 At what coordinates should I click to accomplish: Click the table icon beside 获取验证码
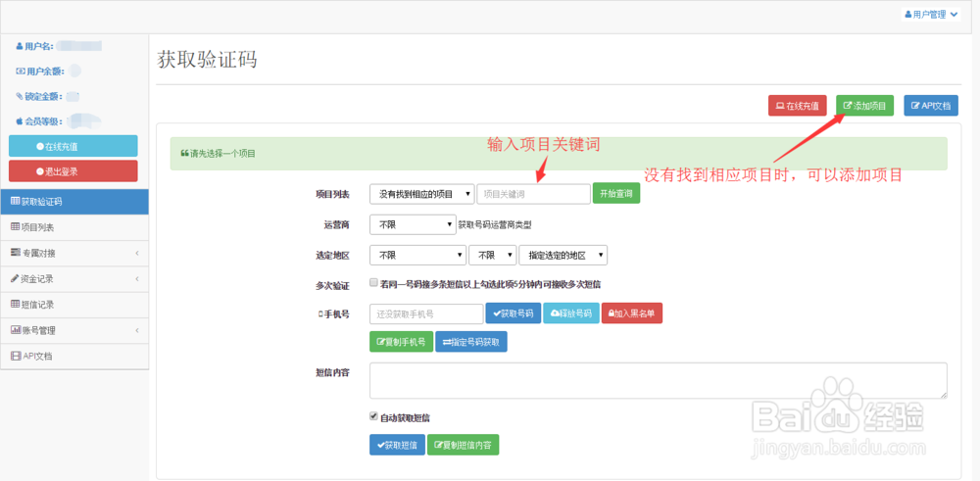(x=16, y=201)
